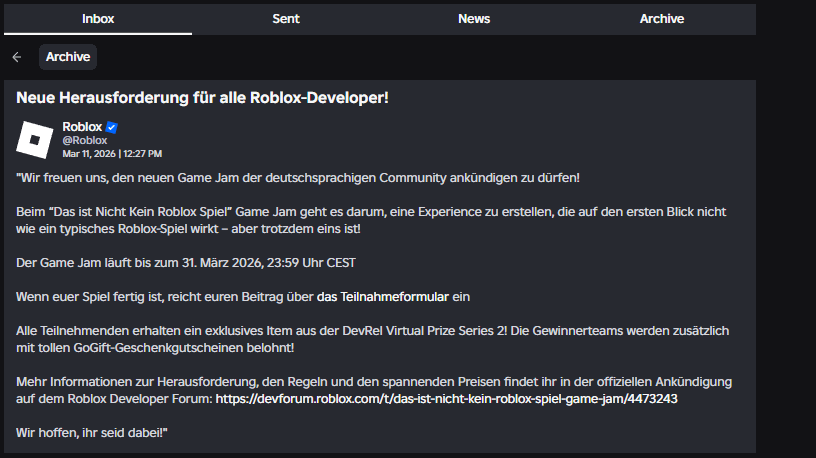Click the Roblox logo avatar
The width and height of the screenshot is (816, 458).
coord(35,139)
